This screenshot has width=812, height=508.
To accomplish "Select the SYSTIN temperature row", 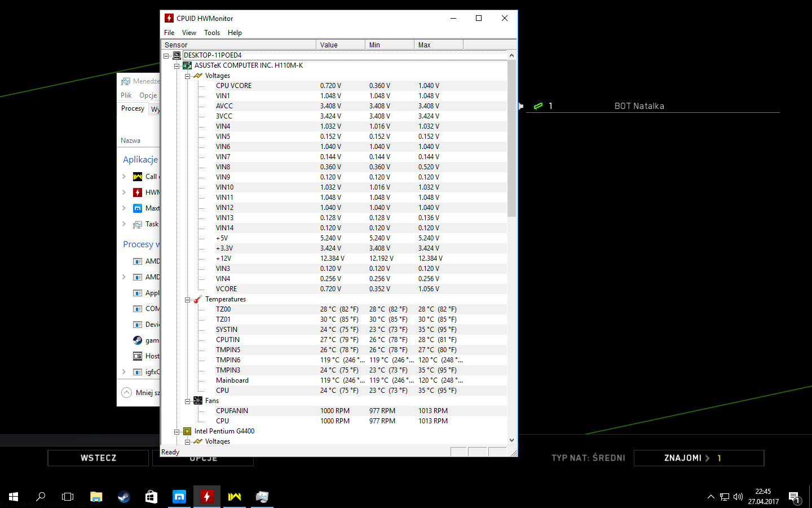I will (x=361, y=330).
